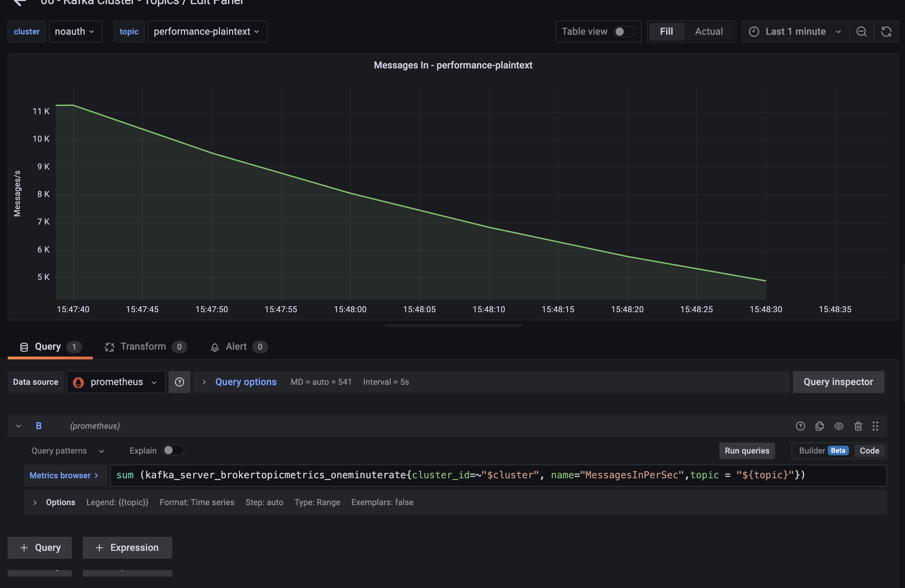This screenshot has width=905, height=588.
Task: Click the drag handle icon for query
Action: pos(876,426)
